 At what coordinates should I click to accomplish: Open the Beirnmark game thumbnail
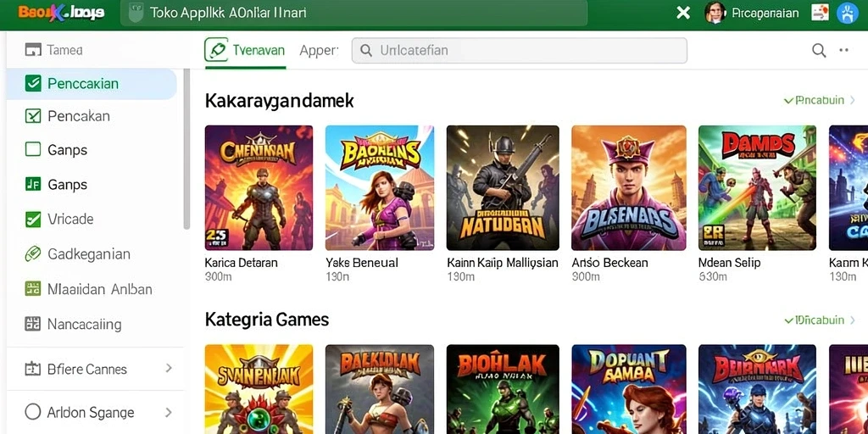point(757,389)
